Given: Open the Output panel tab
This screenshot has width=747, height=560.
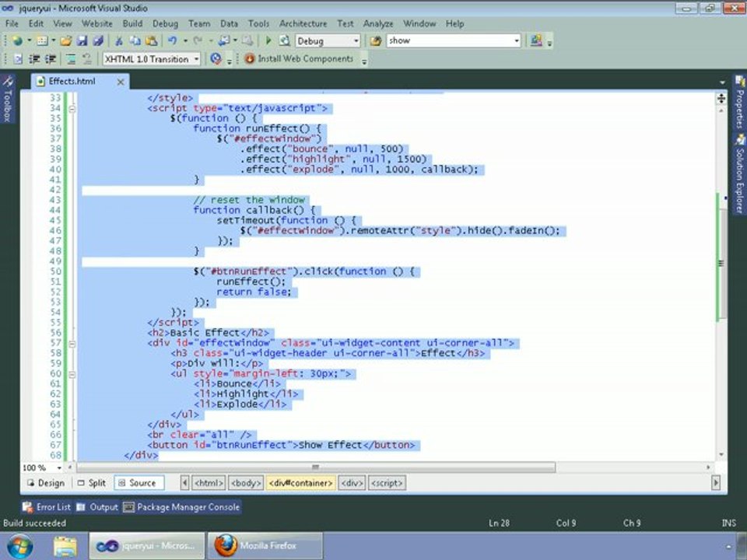Looking at the screenshot, I should (98, 507).
